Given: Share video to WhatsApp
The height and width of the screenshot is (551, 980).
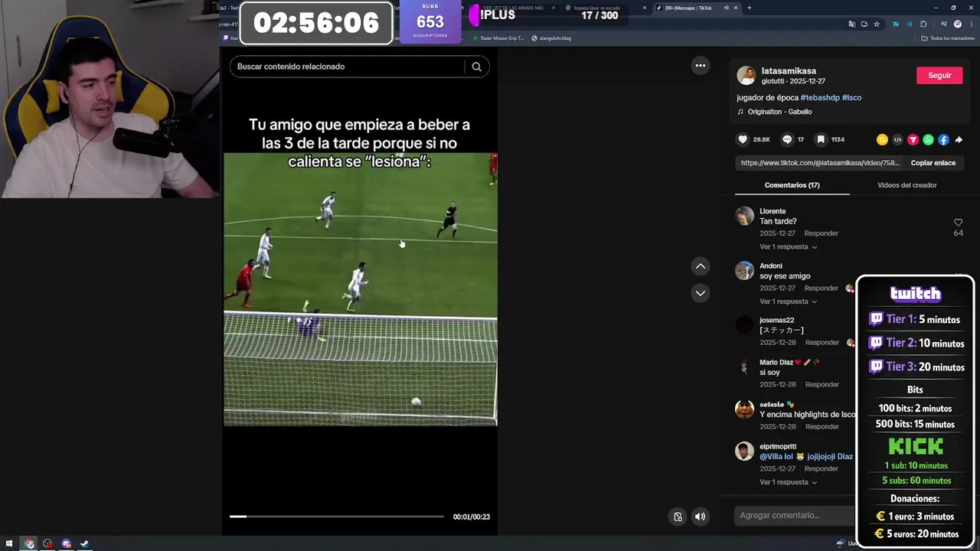Looking at the screenshot, I should coord(928,140).
